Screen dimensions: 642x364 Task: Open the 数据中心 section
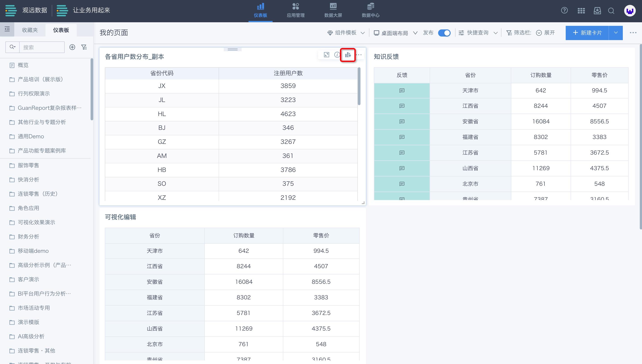[371, 10]
